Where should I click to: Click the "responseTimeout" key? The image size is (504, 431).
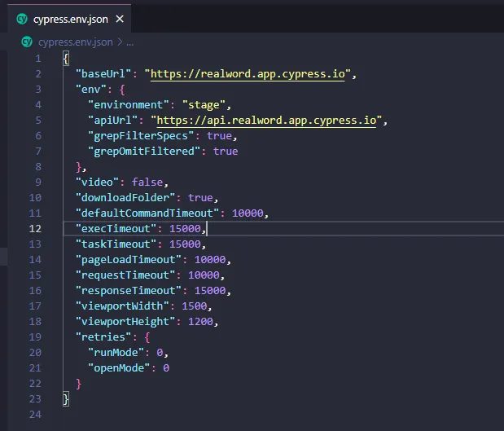(129, 291)
